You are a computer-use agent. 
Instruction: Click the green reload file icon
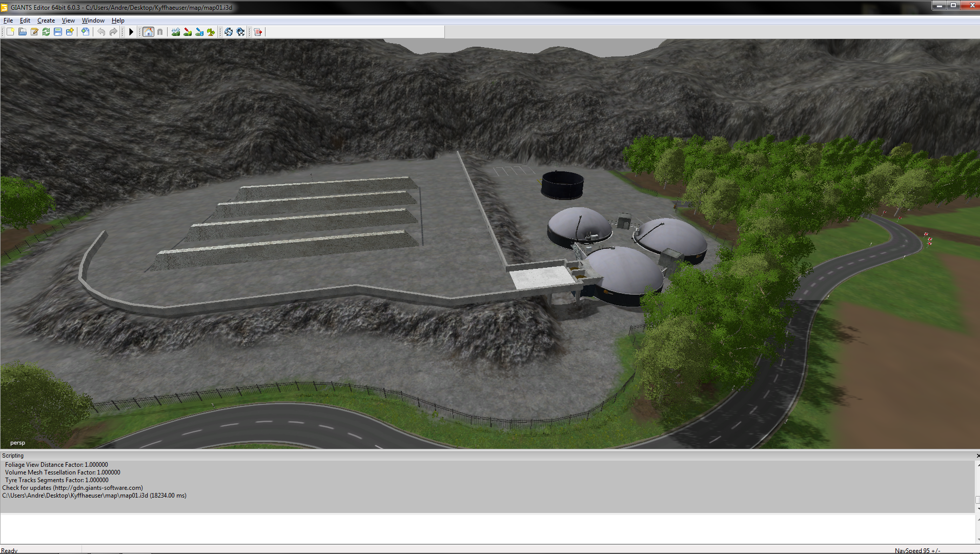[x=46, y=32]
